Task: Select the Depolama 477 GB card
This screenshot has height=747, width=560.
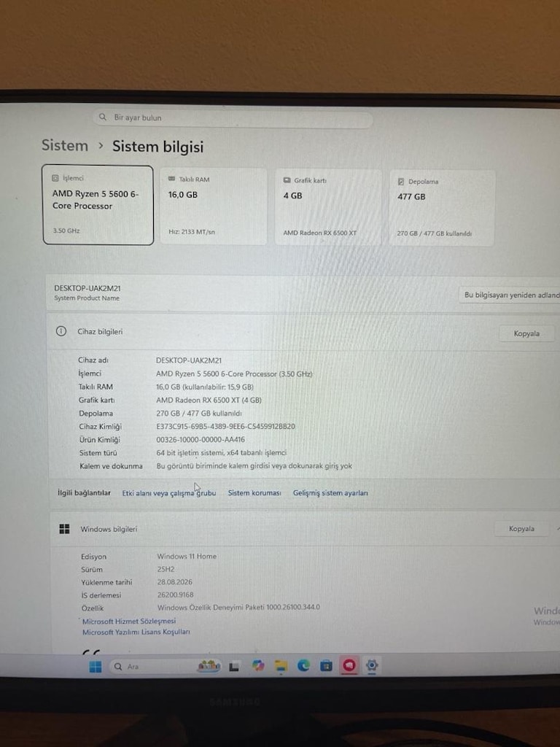Action: pos(442,208)
